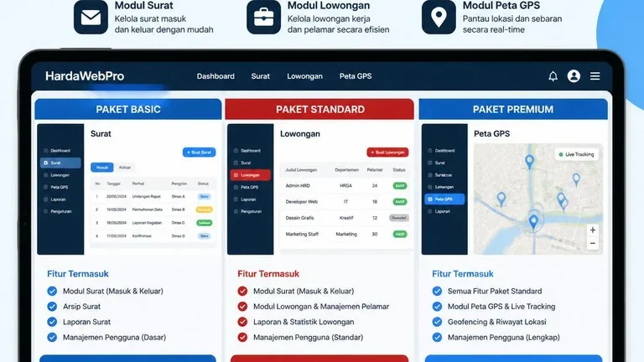Select highlighted Peta GPS in Premium sidebar
The image size is (644, 362).
tap(444, 199)
